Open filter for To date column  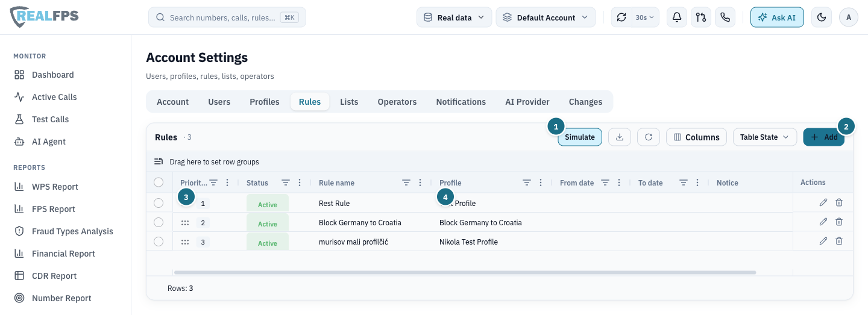pyautogui.click(x=684, y=182)
